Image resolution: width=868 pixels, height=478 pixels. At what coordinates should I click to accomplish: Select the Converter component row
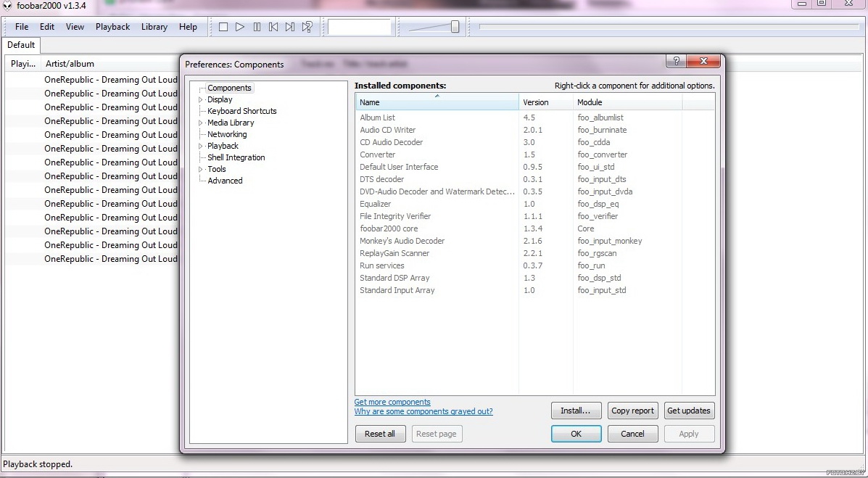pyautogui.click(x=534, y=154)
